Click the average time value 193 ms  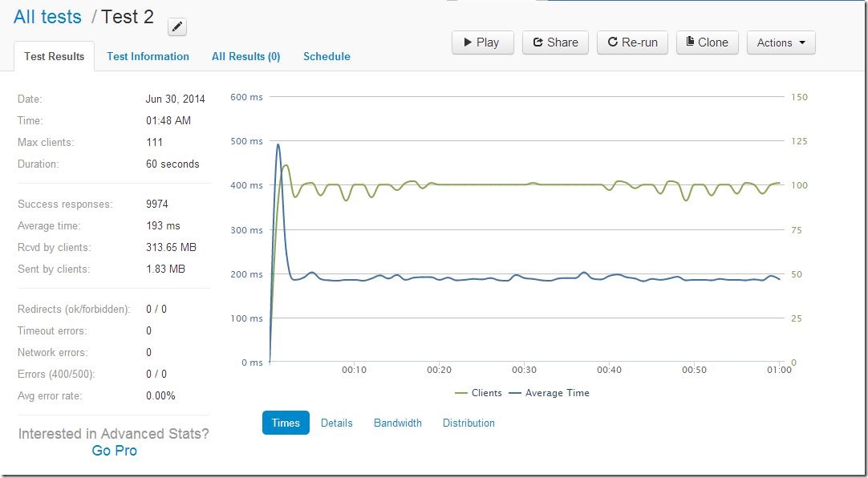pyautogui.click(x=163, y=225)
